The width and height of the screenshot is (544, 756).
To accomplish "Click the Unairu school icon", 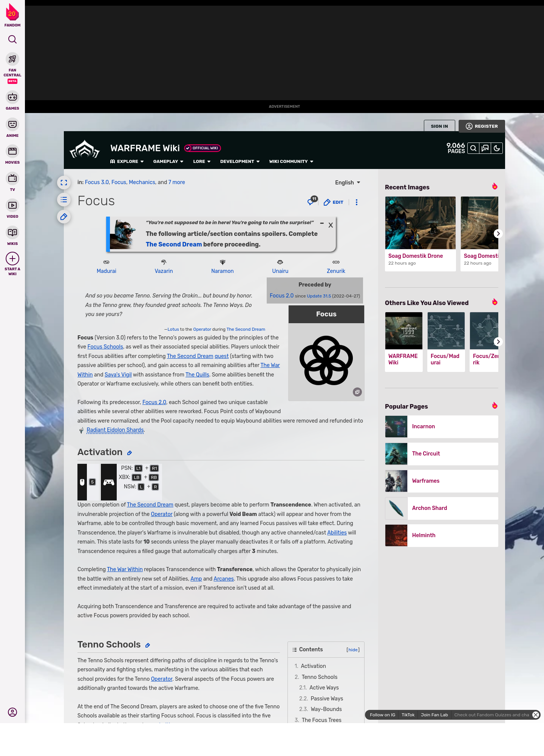I will click(x=280, y=262).
